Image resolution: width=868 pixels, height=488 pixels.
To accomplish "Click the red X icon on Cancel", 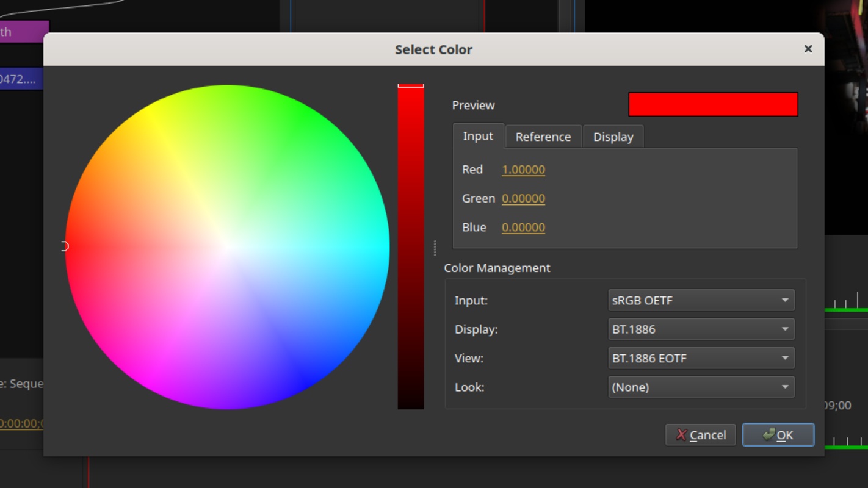I will pyautogui.click(x=681, y=435).
